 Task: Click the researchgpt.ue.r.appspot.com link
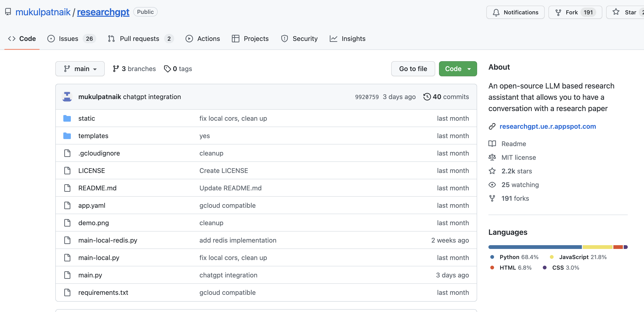pyautogui.click(x=548, y=126)
